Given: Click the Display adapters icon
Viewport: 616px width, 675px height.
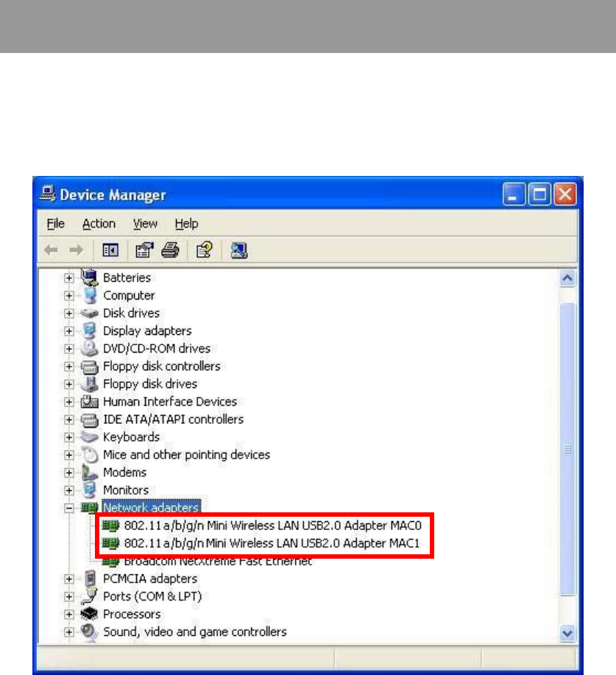Looking at the screenshot, I should point(90,331).
